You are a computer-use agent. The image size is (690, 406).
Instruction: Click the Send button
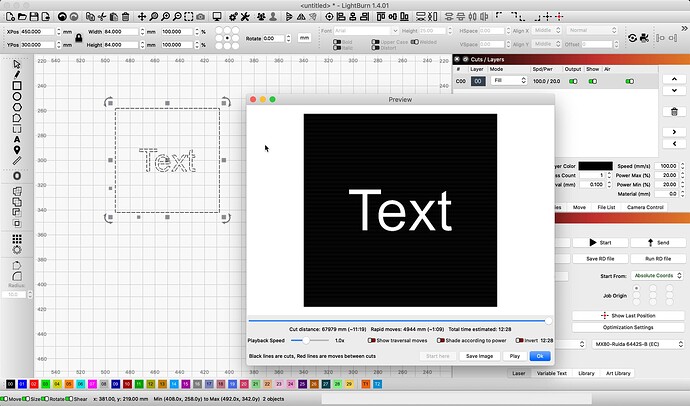[x=658, y=242]
